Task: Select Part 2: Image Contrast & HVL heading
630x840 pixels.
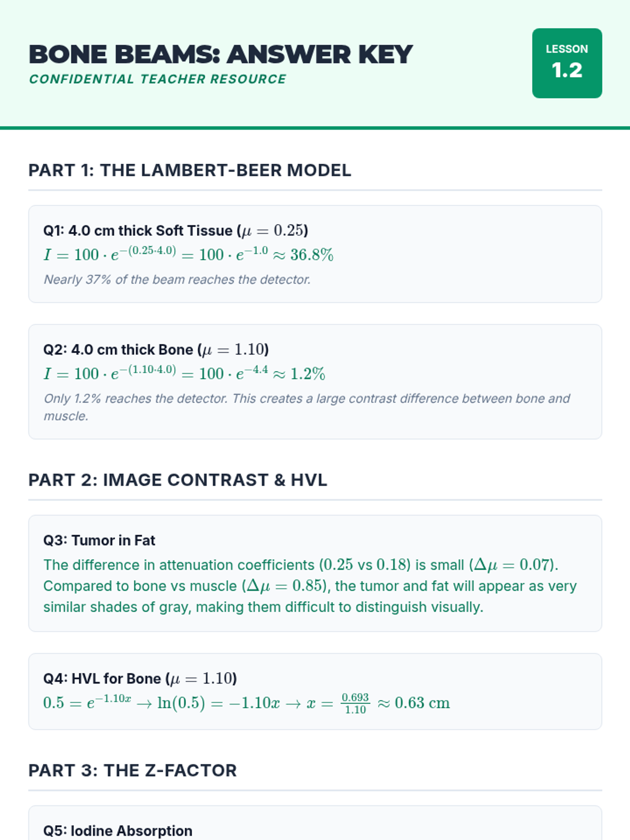Action: pyautogui.click(x=177, y=480)
